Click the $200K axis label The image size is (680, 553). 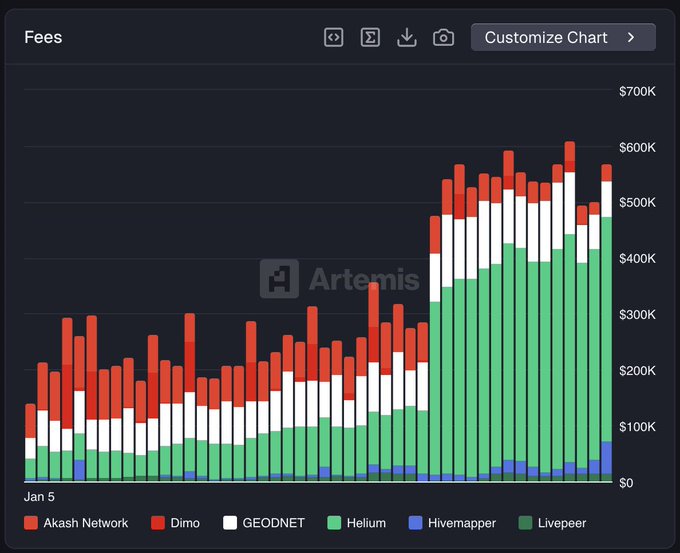point(638,371)
